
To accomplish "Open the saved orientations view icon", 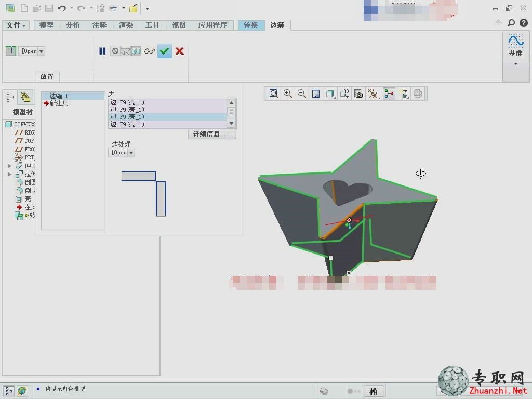I will [344, 94].
